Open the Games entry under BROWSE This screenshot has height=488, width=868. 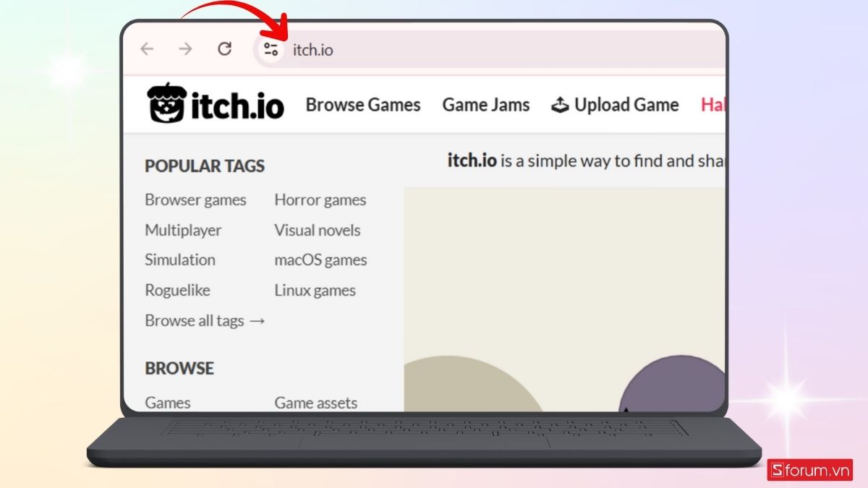(x=167, y=403)
